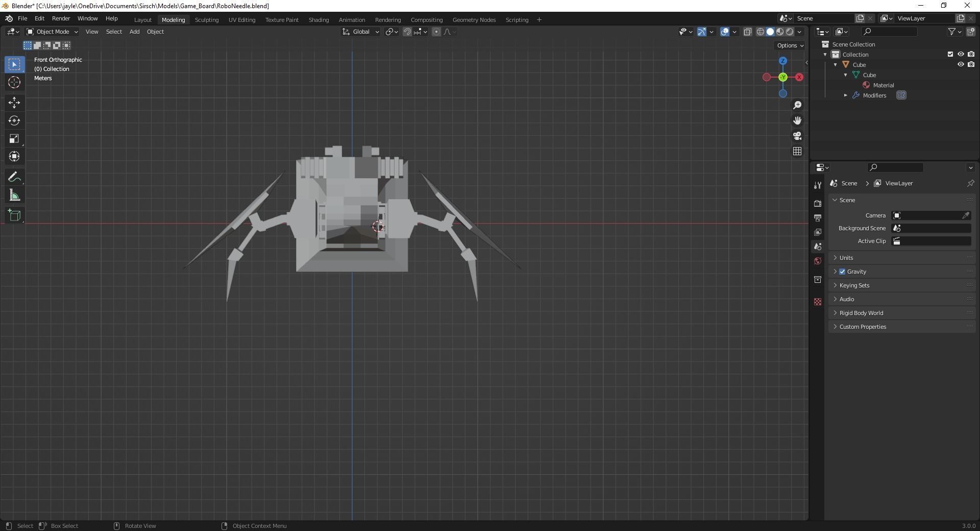Switch to Rendered viewport shading
The image size is (980, 531).
pos(790,32)
